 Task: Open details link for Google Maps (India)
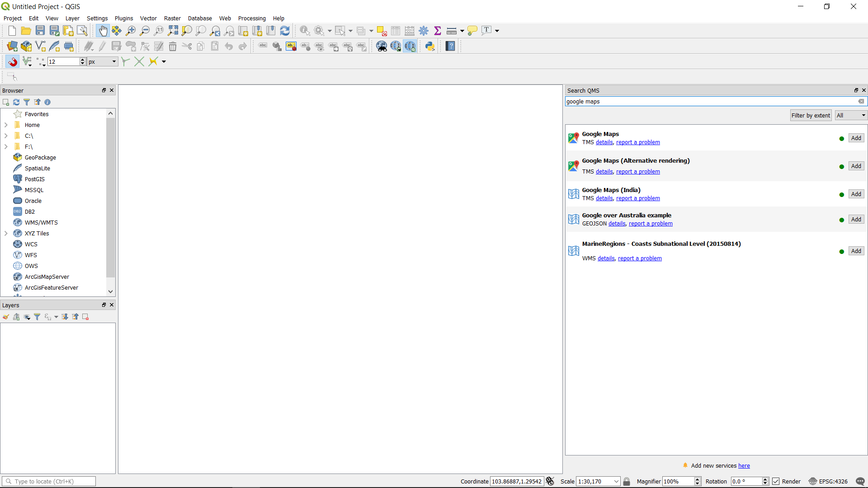pyautogui.click(x=604, y=198)
